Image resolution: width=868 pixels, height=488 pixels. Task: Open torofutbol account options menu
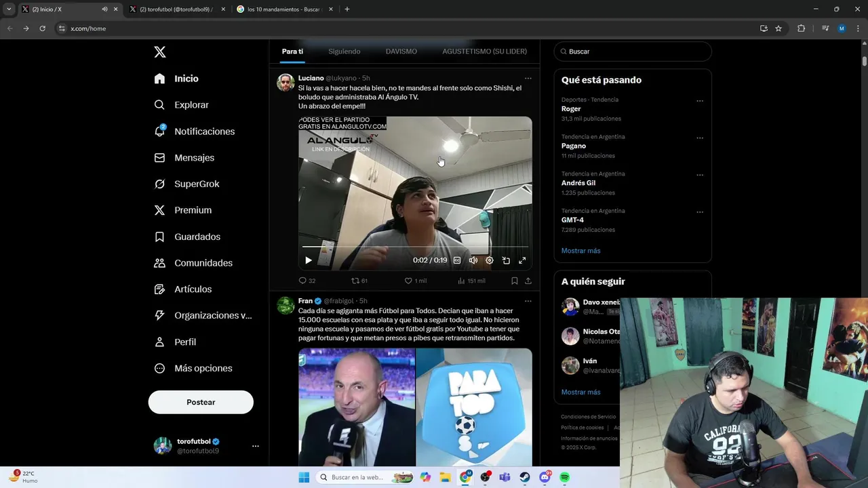point(256,446)
